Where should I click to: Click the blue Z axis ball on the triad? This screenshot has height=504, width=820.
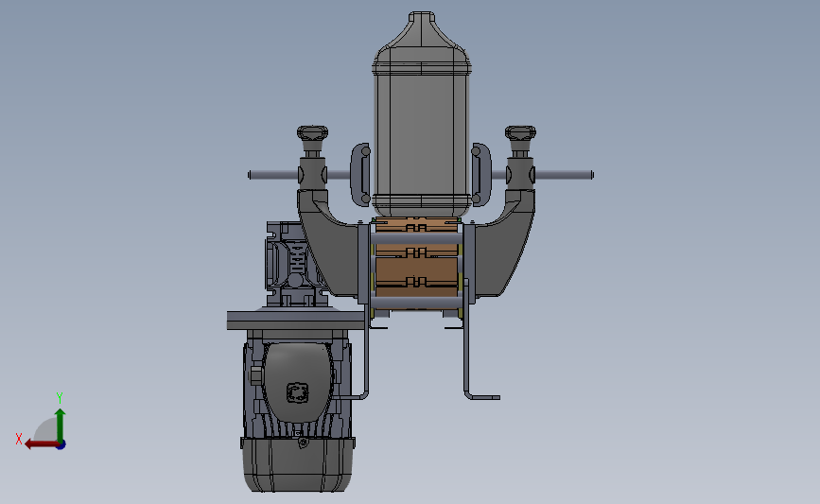coord(61,445)
